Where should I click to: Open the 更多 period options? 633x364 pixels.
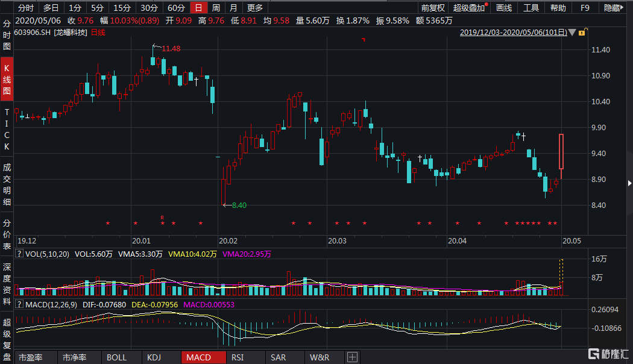pos(255,8)
